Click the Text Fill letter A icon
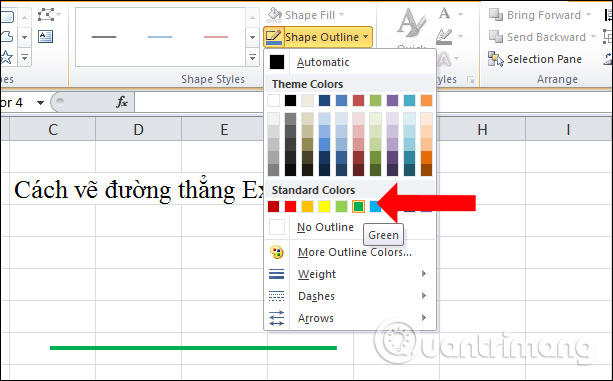 (x=445, y=14)
